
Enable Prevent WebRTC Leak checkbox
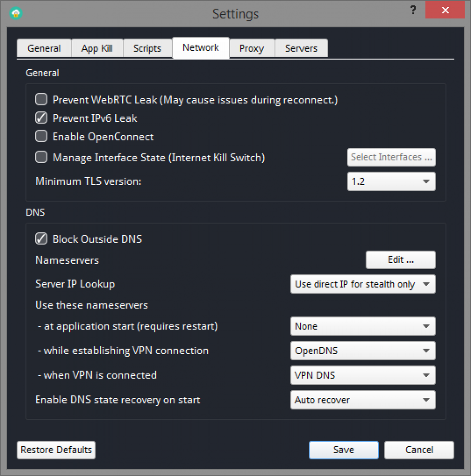41,99
